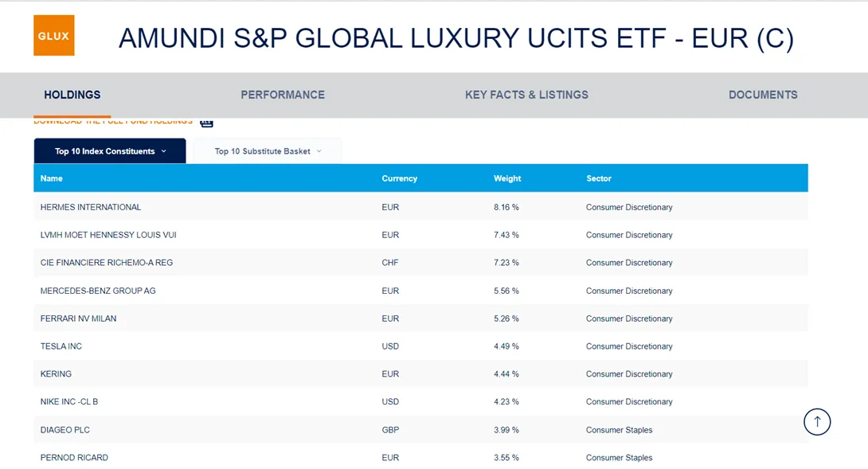Click the 3.55 % weight value

506,457
